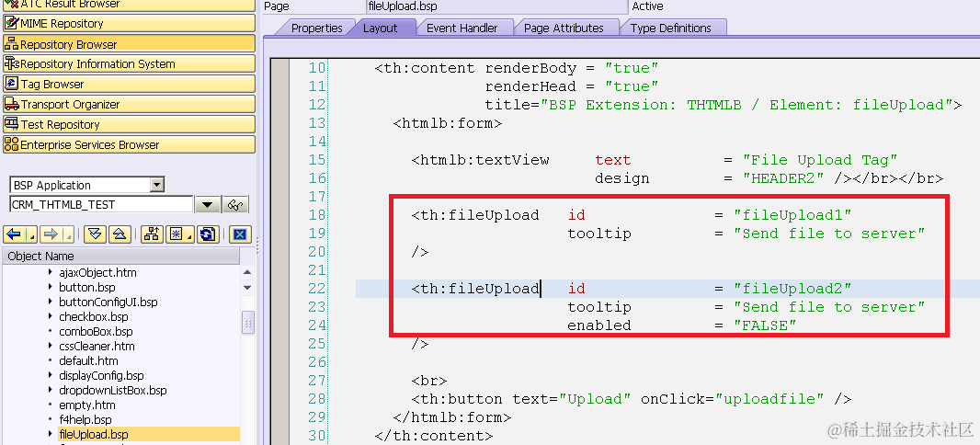This screenshot has width=980, height=445.
Task: Click the object list scroll down arrow
Action: pyautogui.click(x=247, y=288)
